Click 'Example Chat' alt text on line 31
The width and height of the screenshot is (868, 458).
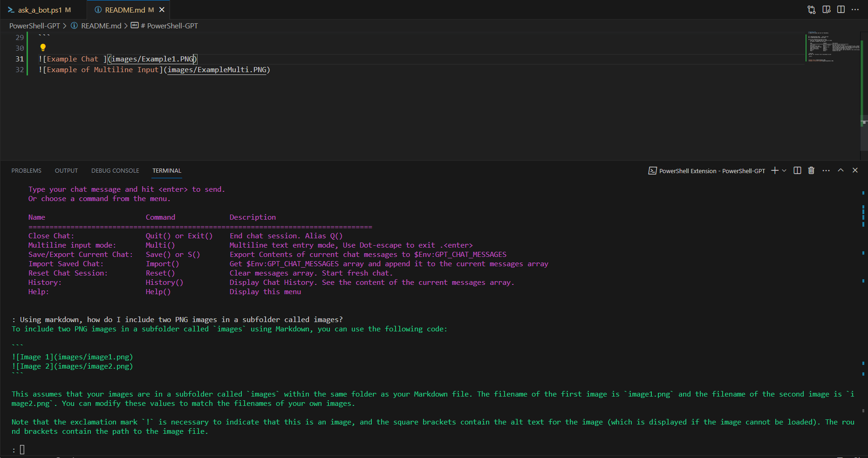(x=72, y=59)
